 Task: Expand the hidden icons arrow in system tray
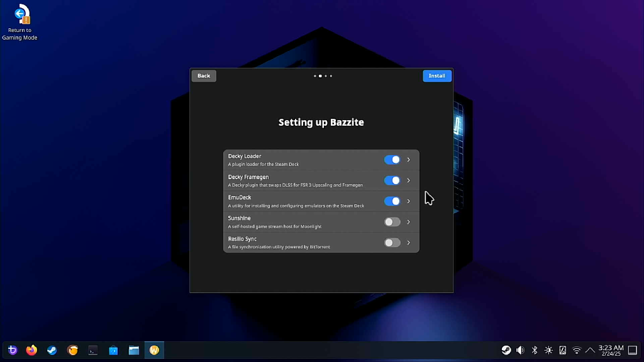tap(590, 350)
